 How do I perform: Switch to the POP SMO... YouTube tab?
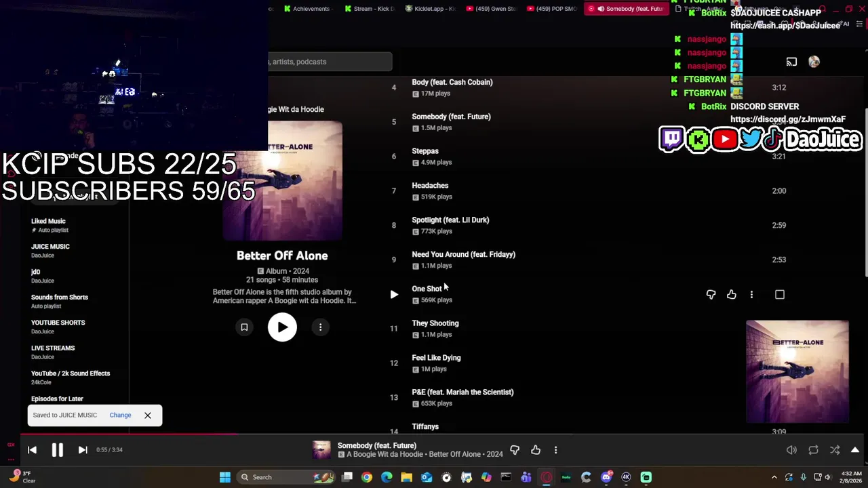(x=552, y=9)
